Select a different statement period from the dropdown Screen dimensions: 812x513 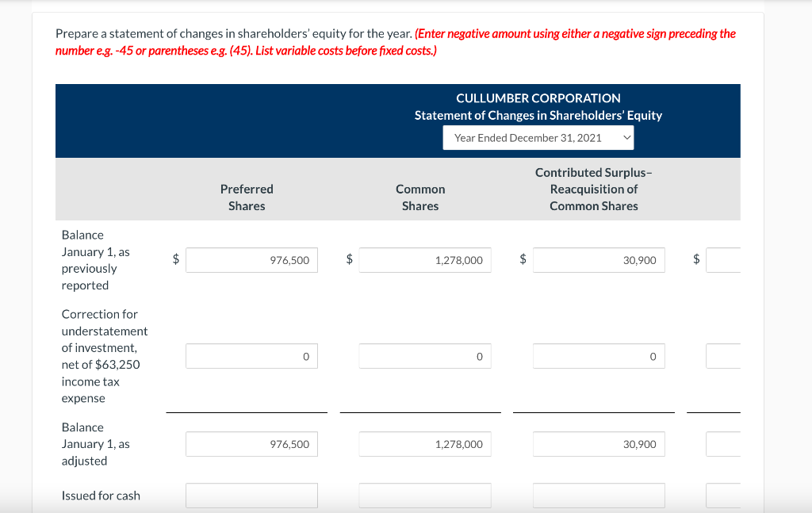click(538, 137)
